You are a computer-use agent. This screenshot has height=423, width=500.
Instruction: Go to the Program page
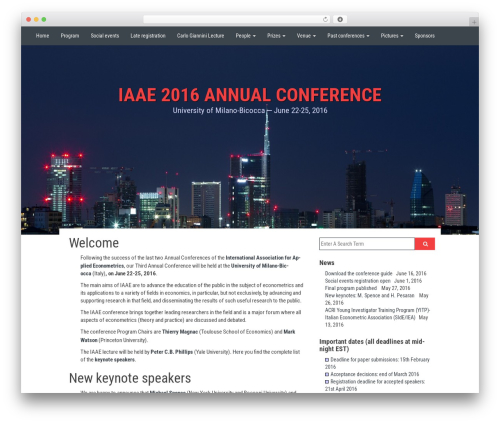[x=70, y=36]
